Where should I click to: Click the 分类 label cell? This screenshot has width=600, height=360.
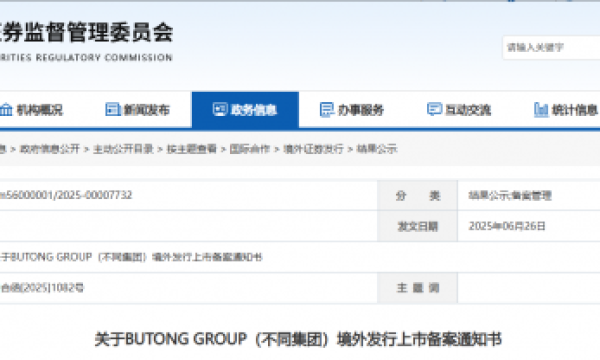point(417,195)
